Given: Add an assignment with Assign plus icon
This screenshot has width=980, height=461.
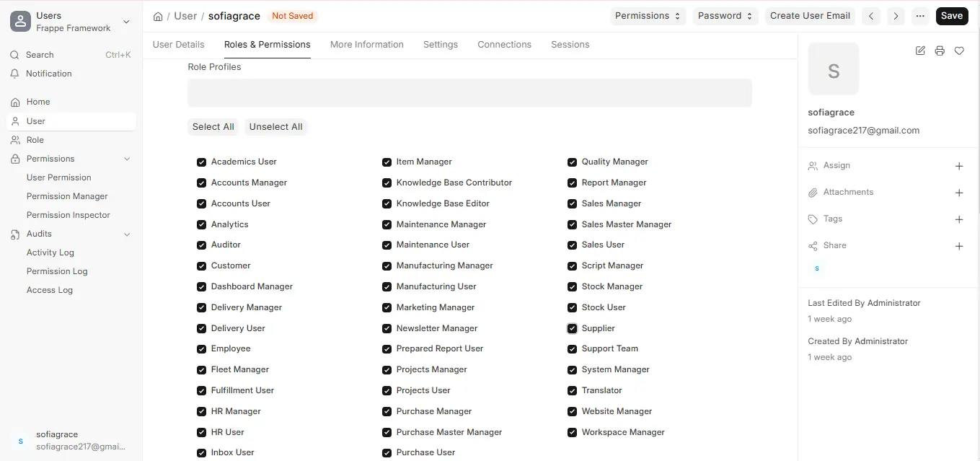Looking at the screenshot, I should tap(959, 166).
